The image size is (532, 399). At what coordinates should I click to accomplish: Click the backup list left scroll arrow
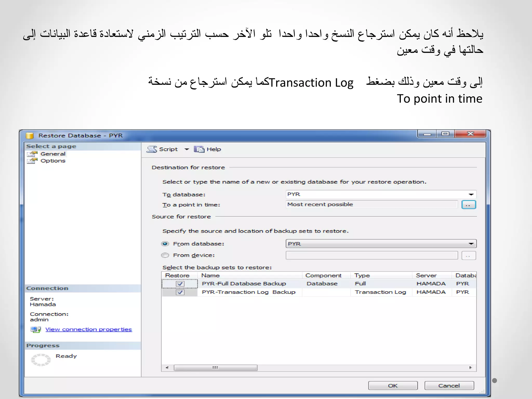(167, 368)
